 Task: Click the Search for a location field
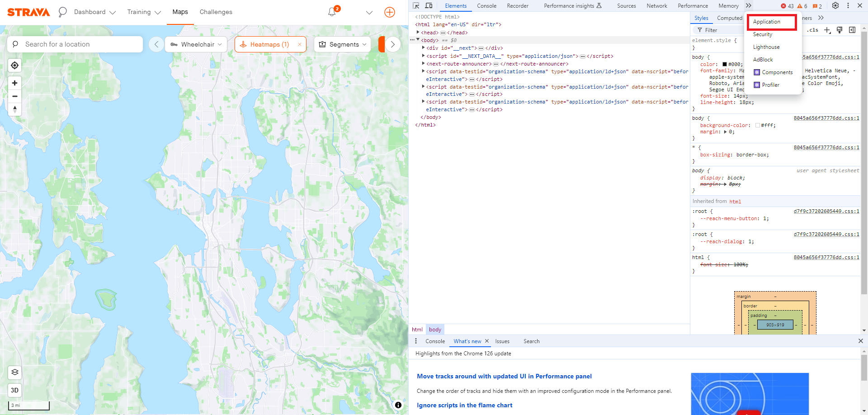[x=75, y=44]
